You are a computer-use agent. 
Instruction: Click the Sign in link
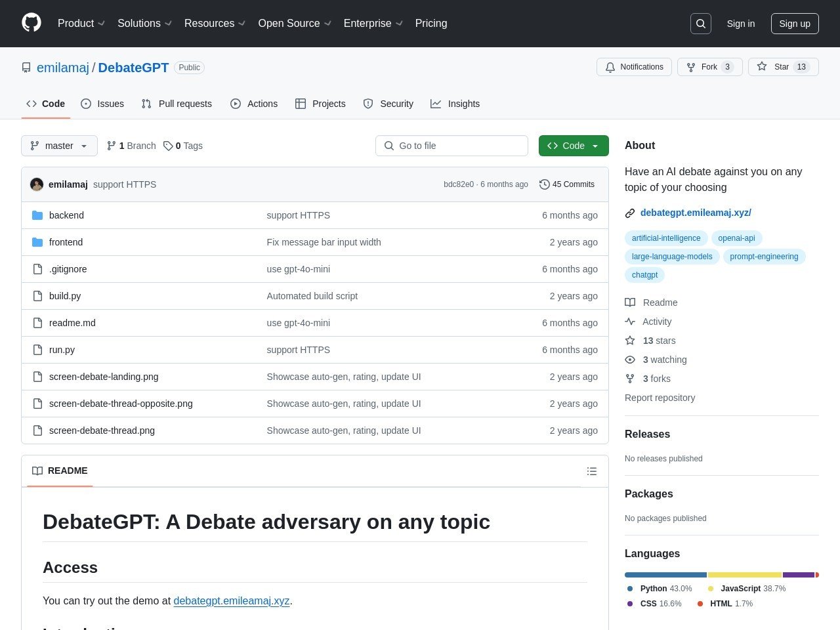741,24
